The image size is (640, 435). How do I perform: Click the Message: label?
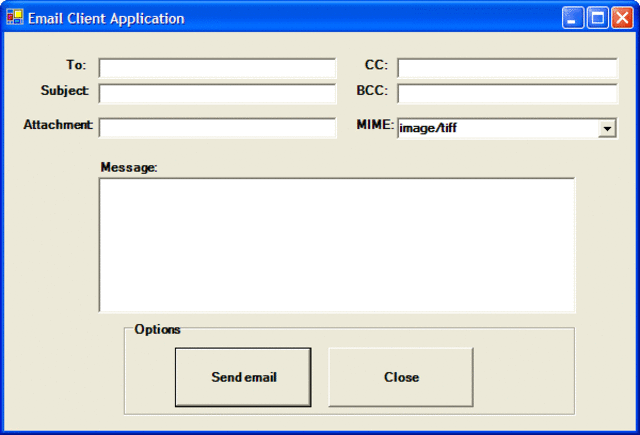coord(129,167)
